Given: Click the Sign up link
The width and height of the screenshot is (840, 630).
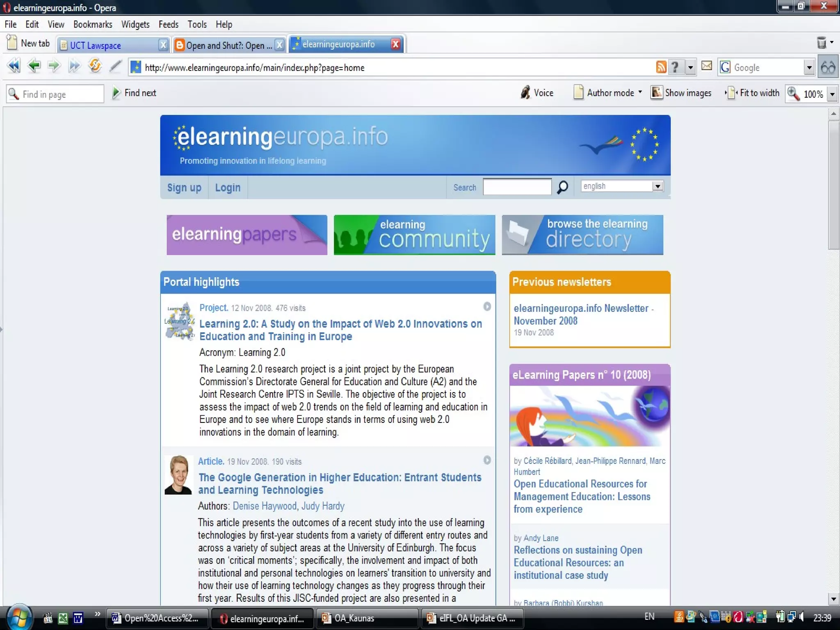Looking at the screenshot, I should click(x=184, y=187).
